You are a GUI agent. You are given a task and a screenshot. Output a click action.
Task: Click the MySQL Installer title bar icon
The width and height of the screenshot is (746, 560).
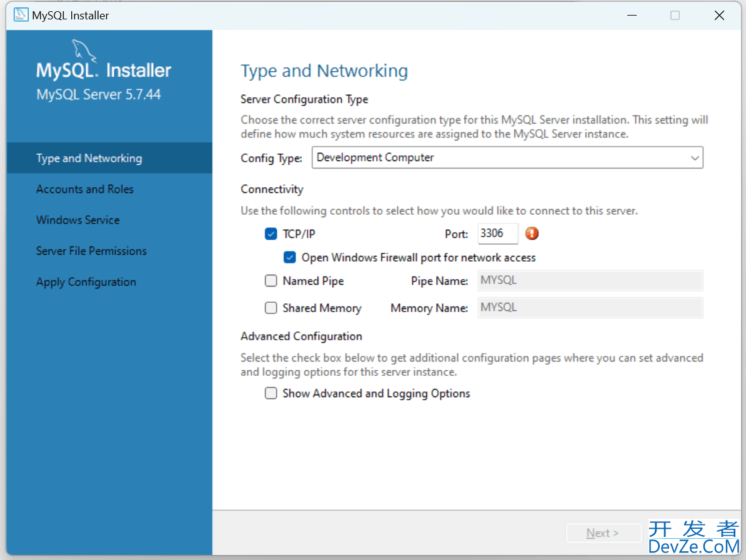(x=21, y=15)
